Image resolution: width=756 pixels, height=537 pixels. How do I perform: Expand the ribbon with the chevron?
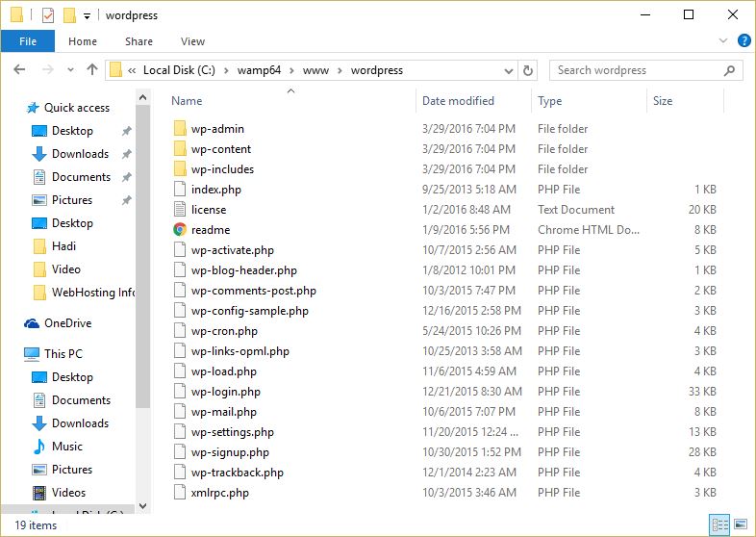pos(723,41)
